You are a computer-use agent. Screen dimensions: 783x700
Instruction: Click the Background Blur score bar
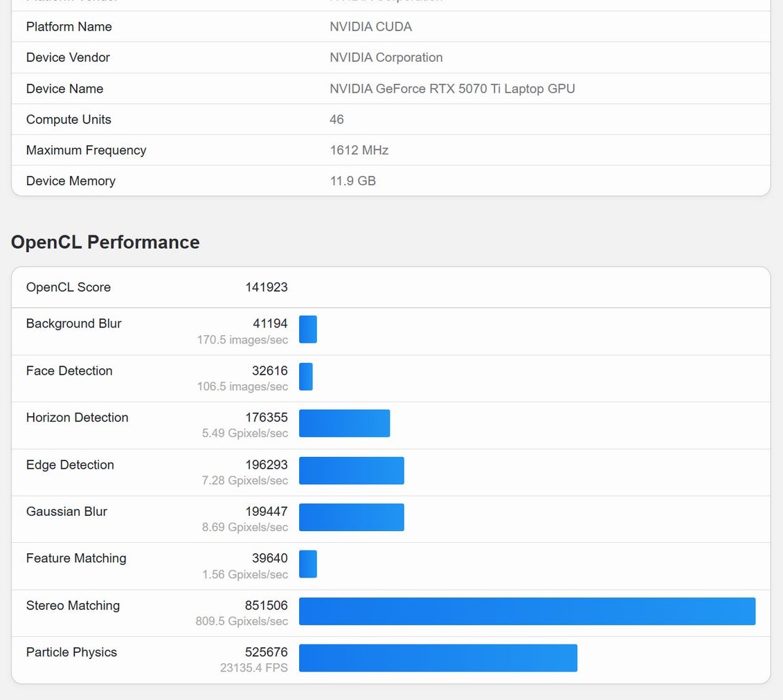pyautogui.click(x=308, y=330)
